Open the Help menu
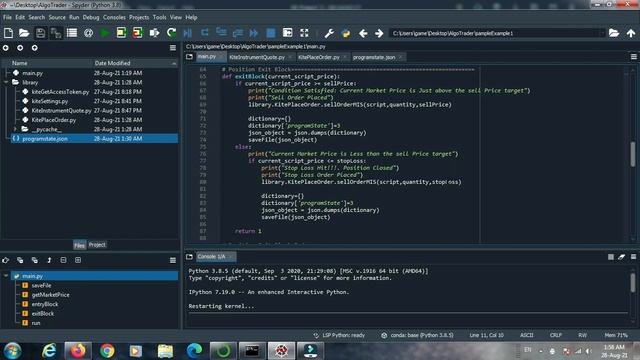Screen dimensions: 640x360 191,17
